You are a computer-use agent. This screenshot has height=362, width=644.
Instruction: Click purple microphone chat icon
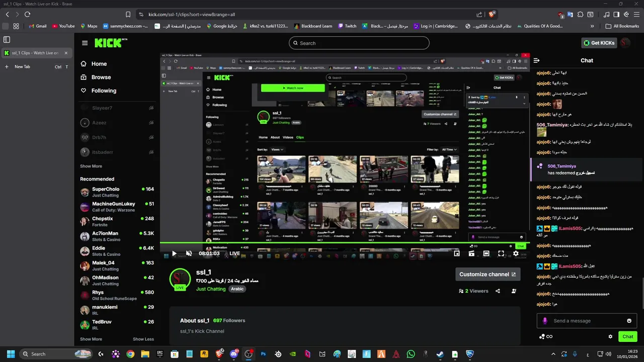point(545,321)
